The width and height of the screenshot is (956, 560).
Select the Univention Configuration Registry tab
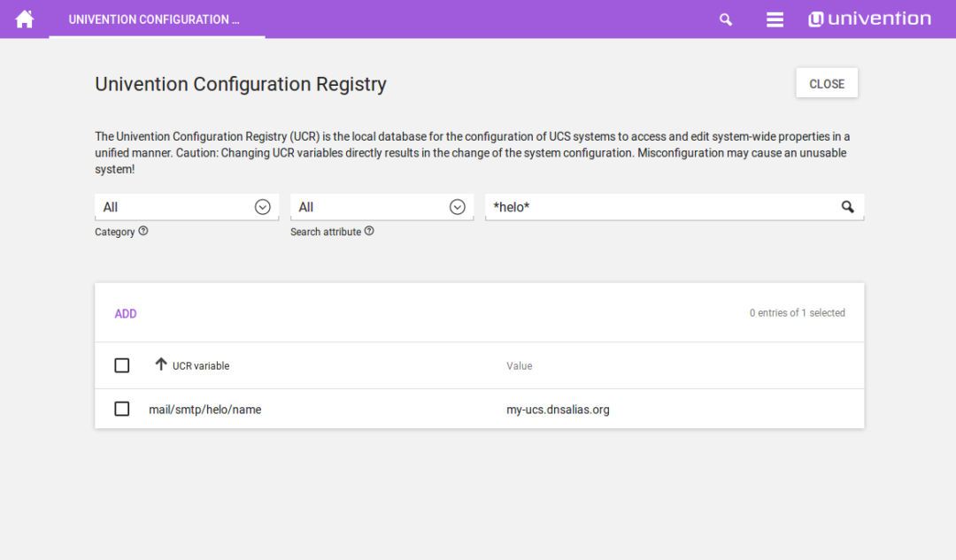[157, 19]
